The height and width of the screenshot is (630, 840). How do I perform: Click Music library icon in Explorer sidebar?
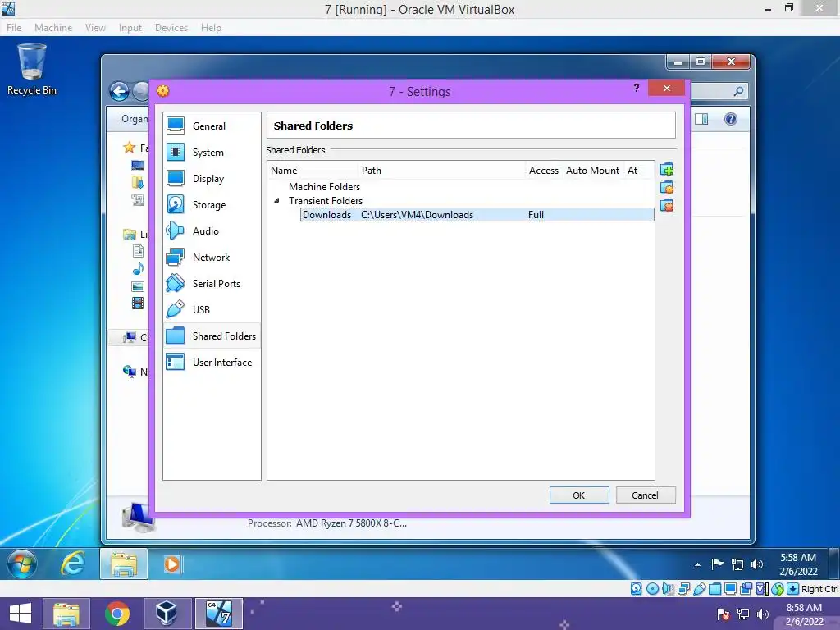(x=138, y=268)
